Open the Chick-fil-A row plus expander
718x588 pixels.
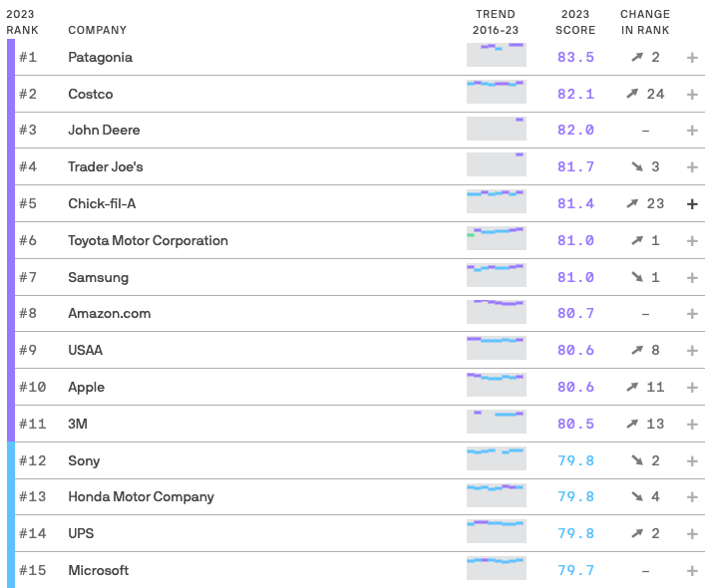tap(692, 204)
